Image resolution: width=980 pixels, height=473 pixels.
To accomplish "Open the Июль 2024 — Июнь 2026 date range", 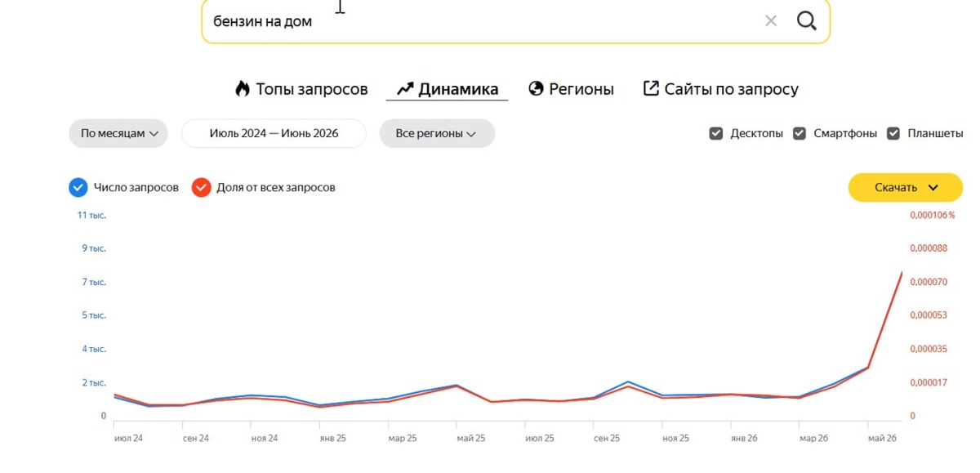I will [x=274, y=133].
